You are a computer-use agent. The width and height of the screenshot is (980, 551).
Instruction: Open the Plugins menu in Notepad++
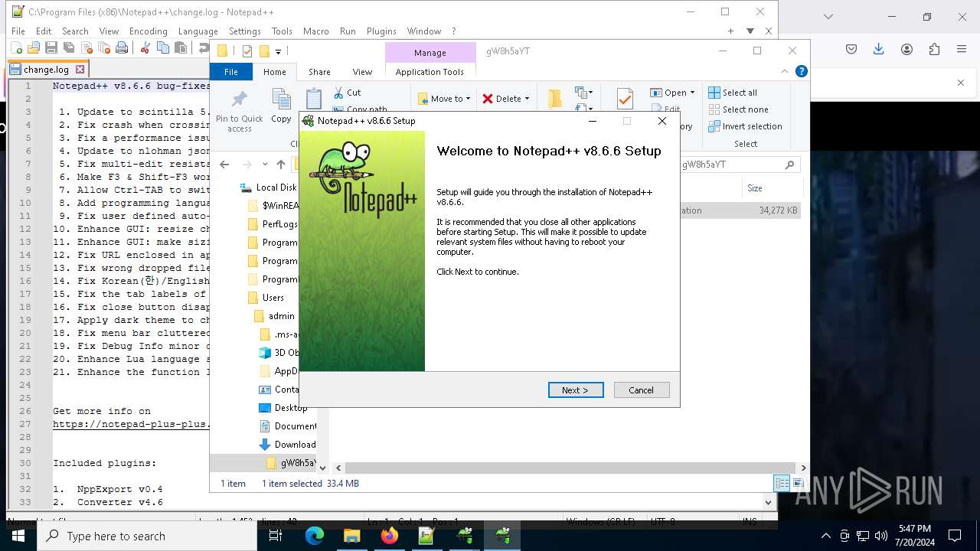tap(381, 31)
